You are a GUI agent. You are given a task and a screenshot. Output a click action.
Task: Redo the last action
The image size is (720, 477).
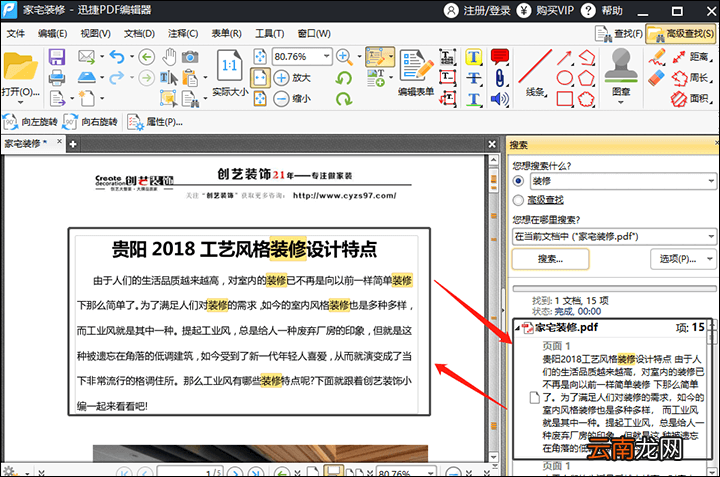[x=117, y=78]
